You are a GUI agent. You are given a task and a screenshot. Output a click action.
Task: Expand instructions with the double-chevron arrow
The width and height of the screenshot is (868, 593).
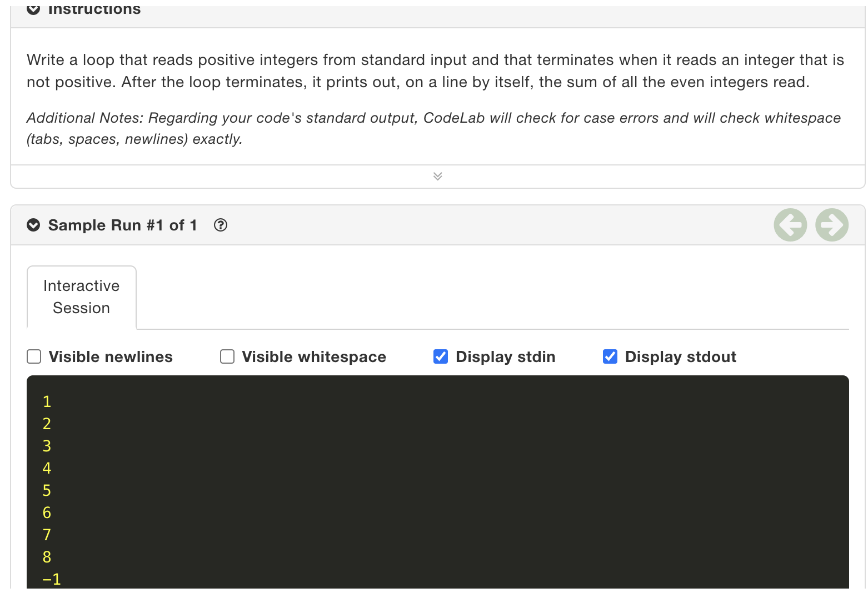point(438,176)
